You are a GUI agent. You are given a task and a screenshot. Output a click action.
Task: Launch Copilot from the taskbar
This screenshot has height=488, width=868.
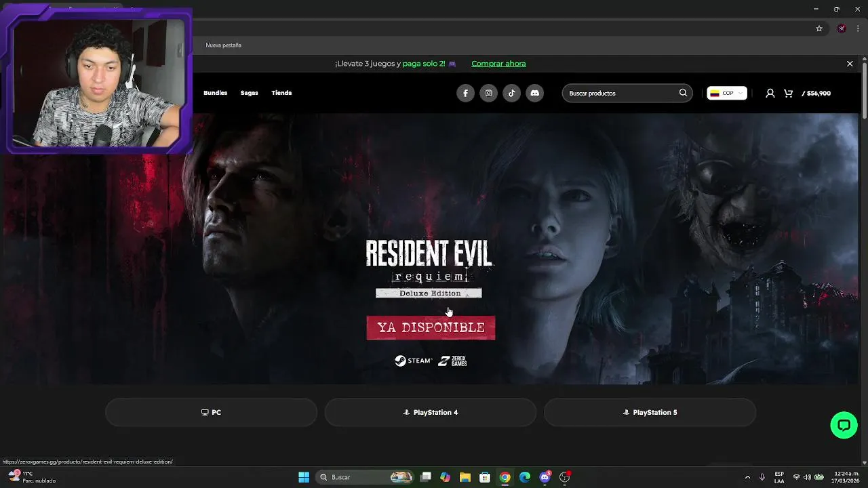[x=445, y=477]
